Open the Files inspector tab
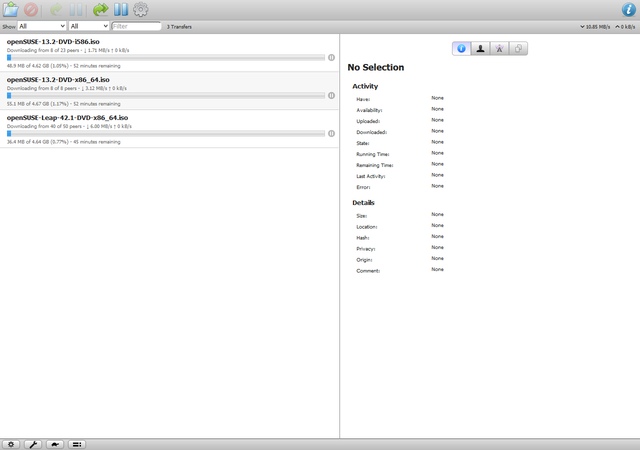This screenshot has height=450, width=640. pos(518,49)
